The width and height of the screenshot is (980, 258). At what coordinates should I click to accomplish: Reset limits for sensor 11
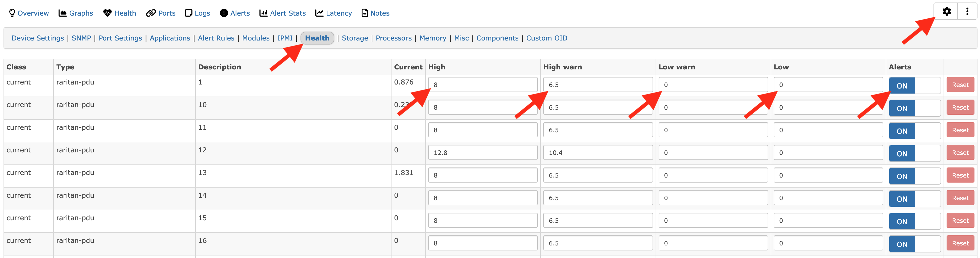click(960, 130)
